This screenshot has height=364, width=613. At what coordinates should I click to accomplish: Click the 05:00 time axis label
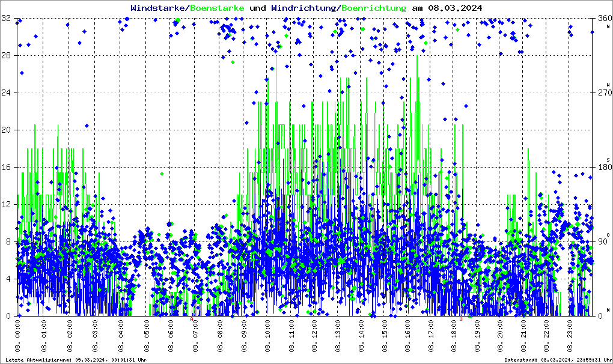coord(146,336)
